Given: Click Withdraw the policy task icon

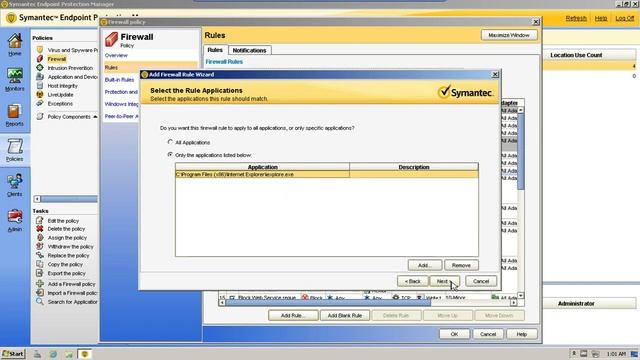Looking at the screenshot, I should point(40,247).
